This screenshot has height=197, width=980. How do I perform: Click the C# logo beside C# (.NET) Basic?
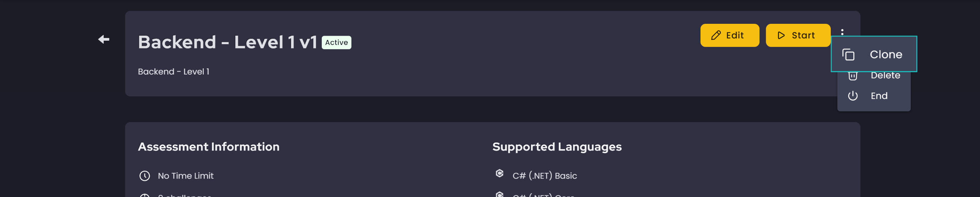coord(499,174)
